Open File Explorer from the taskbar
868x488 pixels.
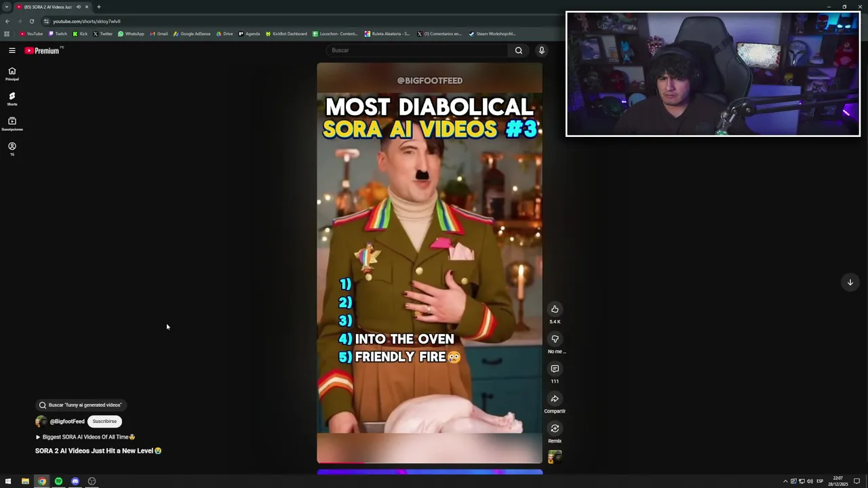25,481
